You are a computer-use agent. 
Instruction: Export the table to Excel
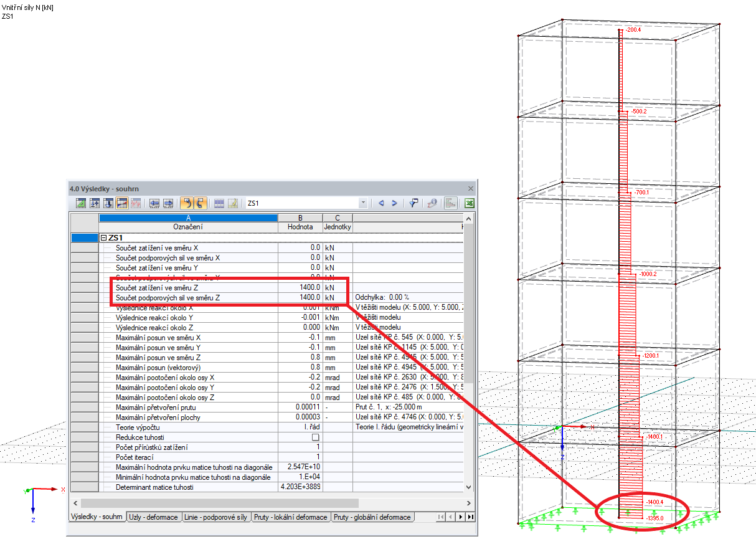click(469, 203)
